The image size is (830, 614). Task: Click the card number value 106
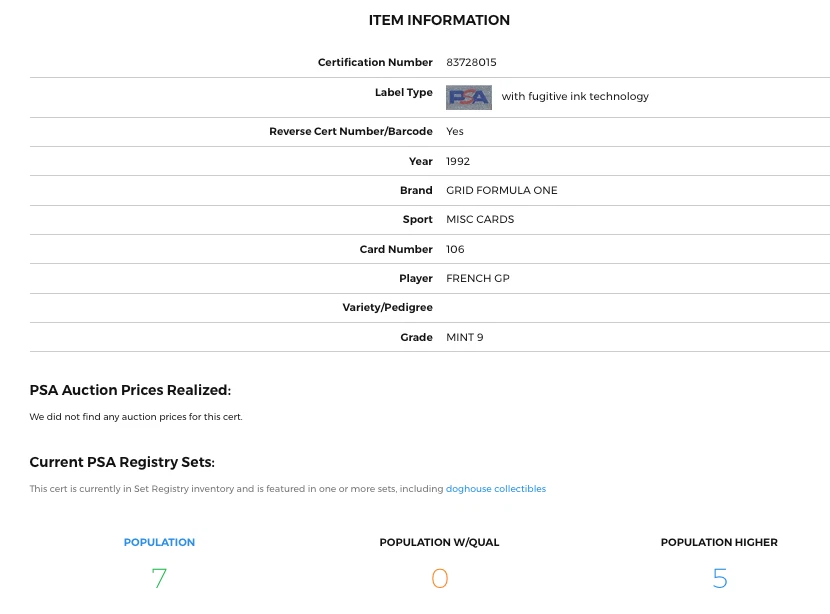(x=455, y=249)
